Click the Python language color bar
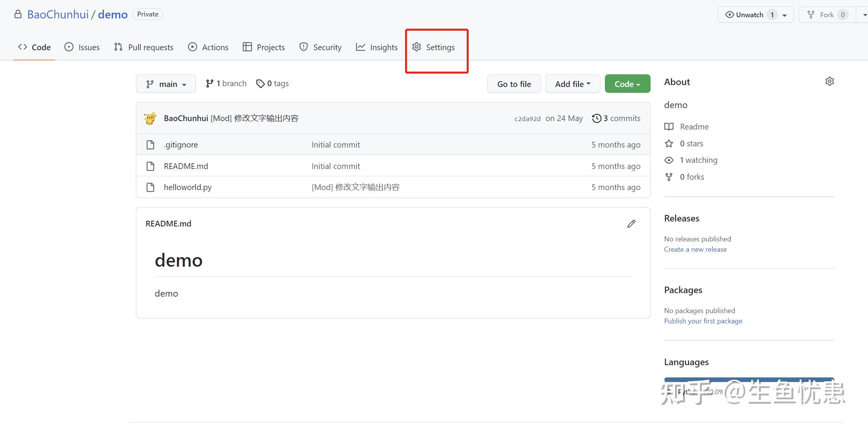 [x=749, y=379]
